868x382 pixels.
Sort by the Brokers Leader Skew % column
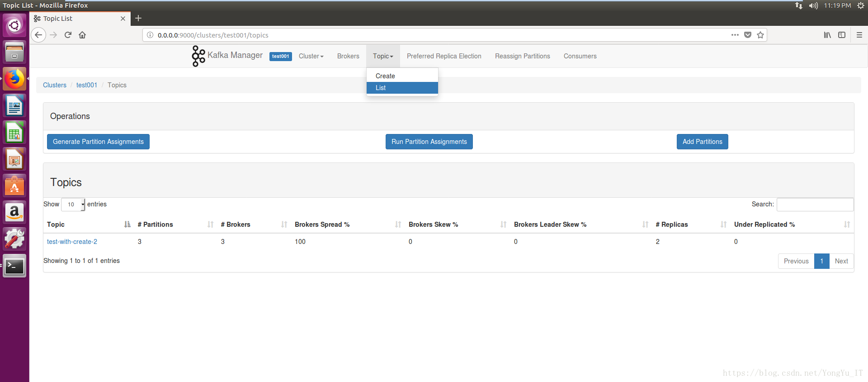(x=581, y=224)
